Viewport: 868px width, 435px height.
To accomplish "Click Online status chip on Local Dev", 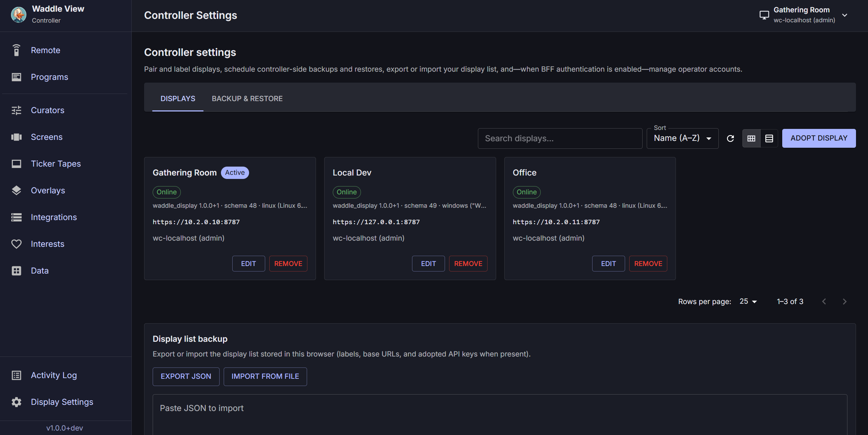I will tap(347, 192).
